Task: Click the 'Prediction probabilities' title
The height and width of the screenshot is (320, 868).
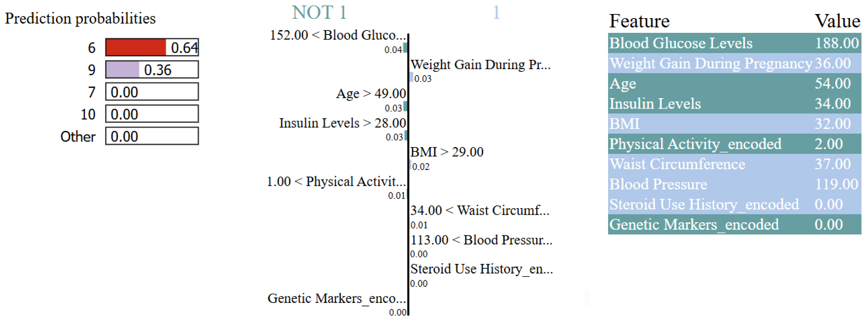Action: point(80,18)
